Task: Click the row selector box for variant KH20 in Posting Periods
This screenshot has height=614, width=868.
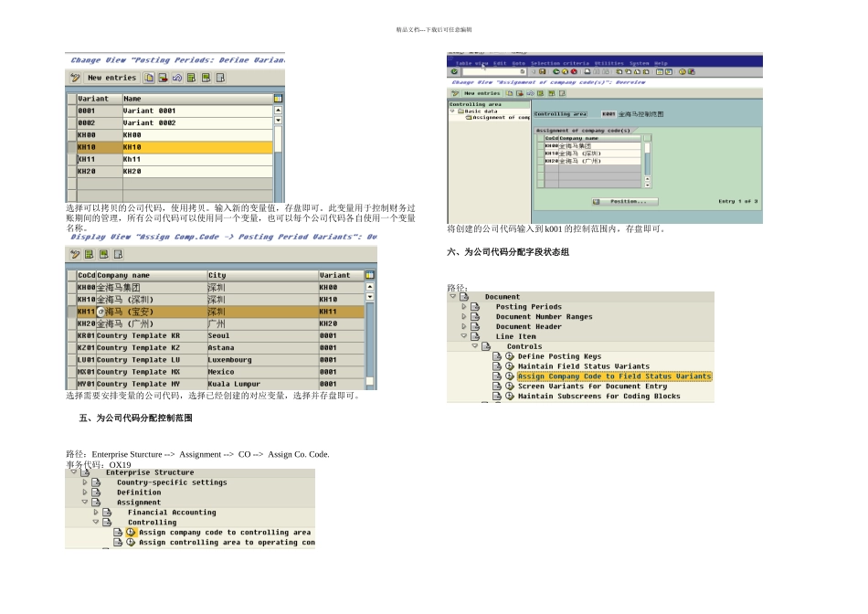Action: [x=71, y=172]
